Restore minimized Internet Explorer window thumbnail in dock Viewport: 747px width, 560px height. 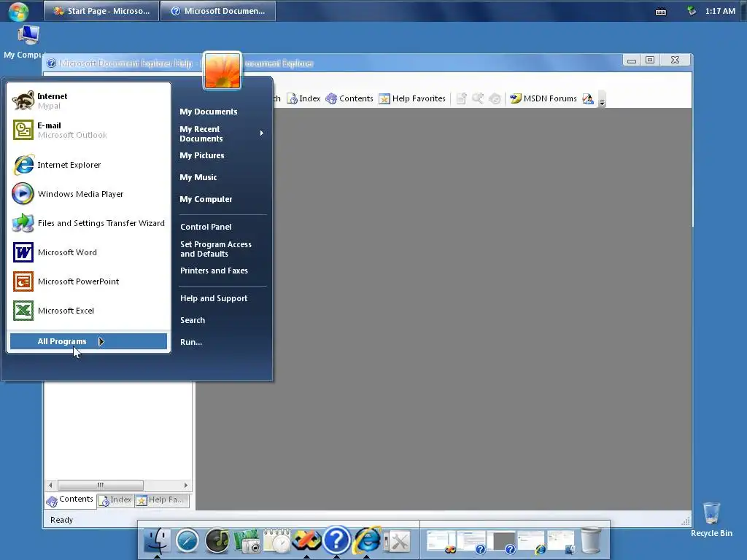(531, 542)
